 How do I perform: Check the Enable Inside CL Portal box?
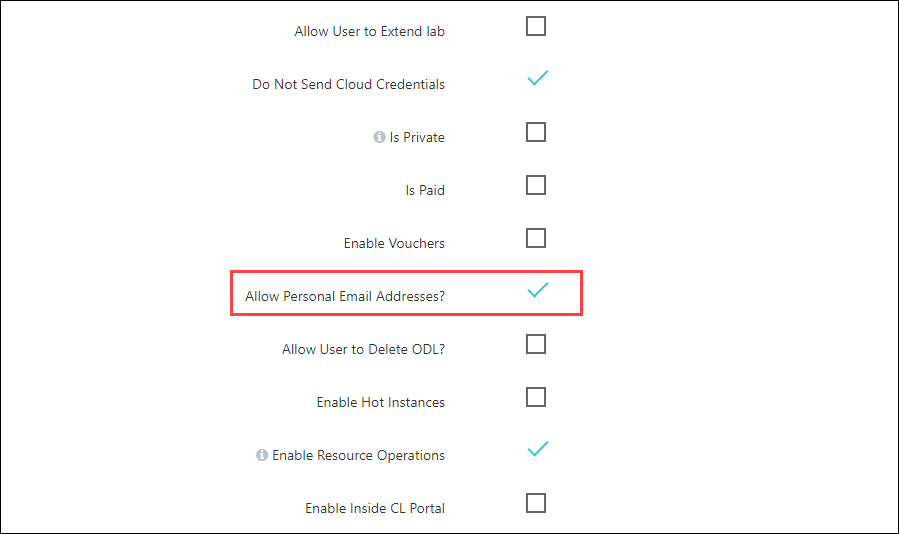click(536, 503)
